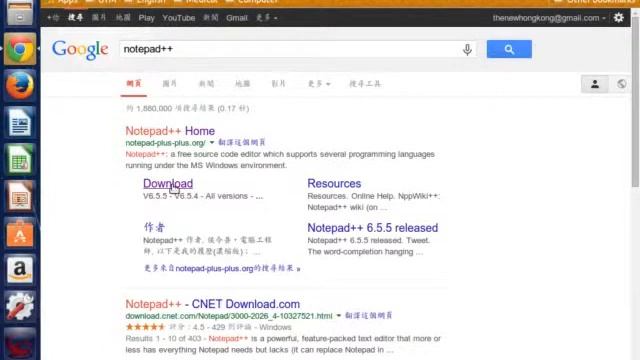Select personal results person icon

pyautogui.click(x=595, y=84)
